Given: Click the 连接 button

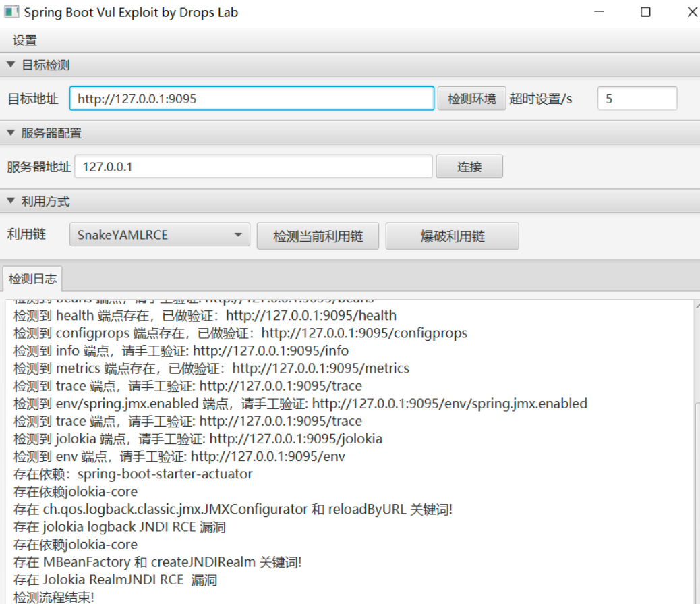Looking at the screenshot, I should (469, 167).
